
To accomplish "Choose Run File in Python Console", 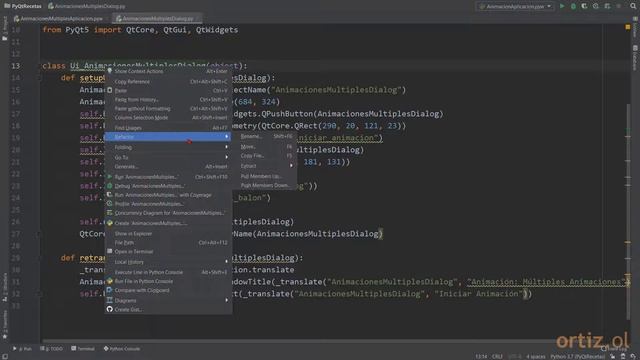I will point(168,281).
